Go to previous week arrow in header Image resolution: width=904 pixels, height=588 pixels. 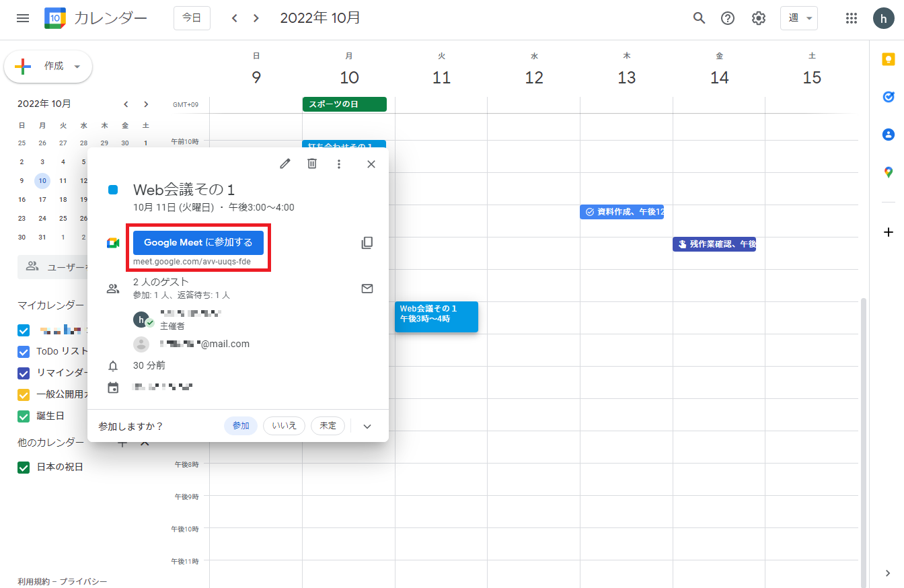point(235,18)
